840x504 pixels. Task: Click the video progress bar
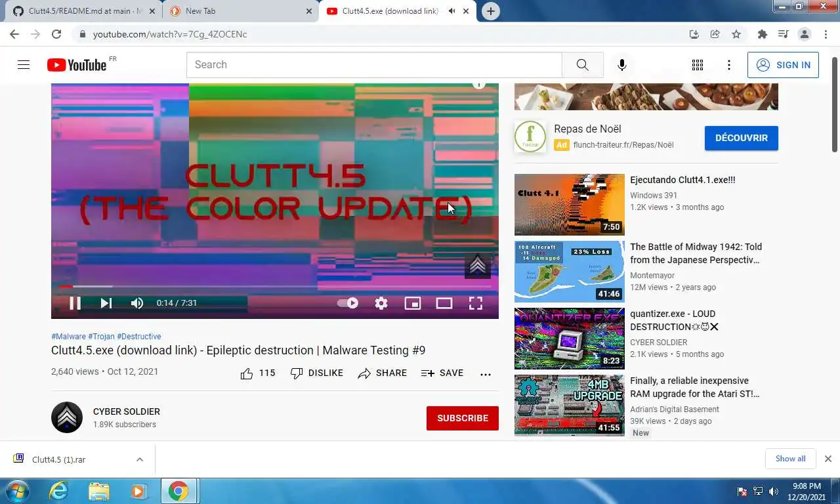tap(275, 286)
